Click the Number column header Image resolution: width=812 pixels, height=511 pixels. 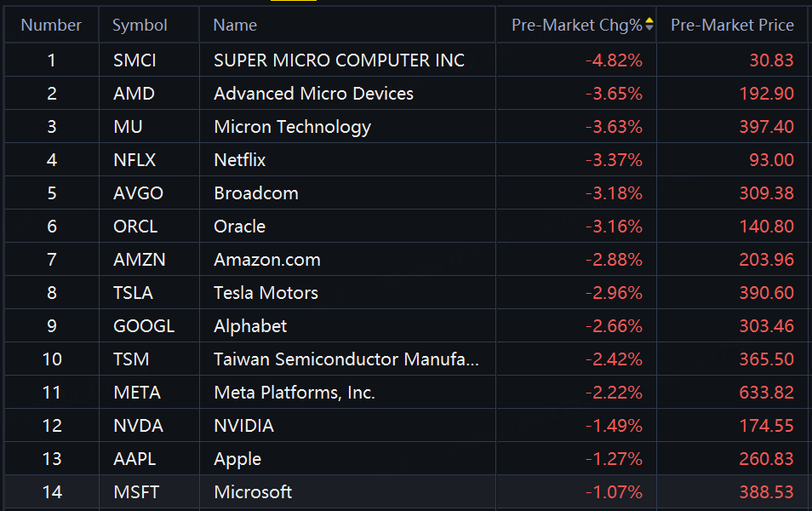[51, 26]
